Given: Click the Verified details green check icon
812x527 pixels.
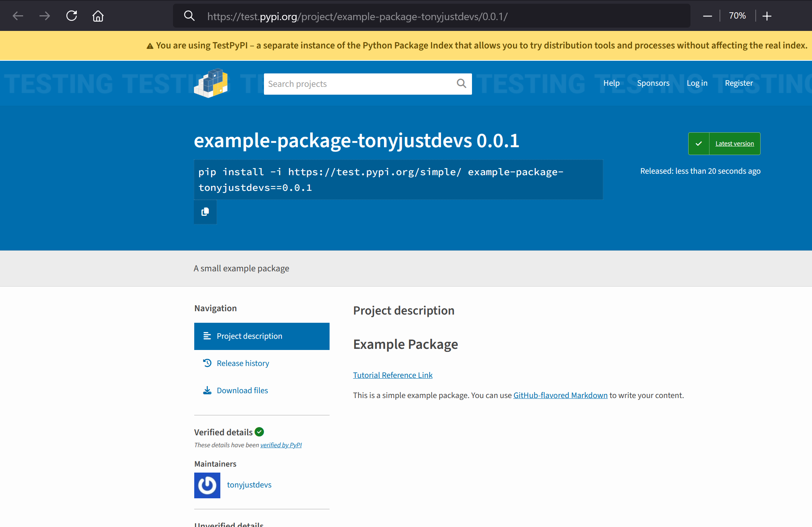Looking at the screenshot, I should [x=259, y=432].
